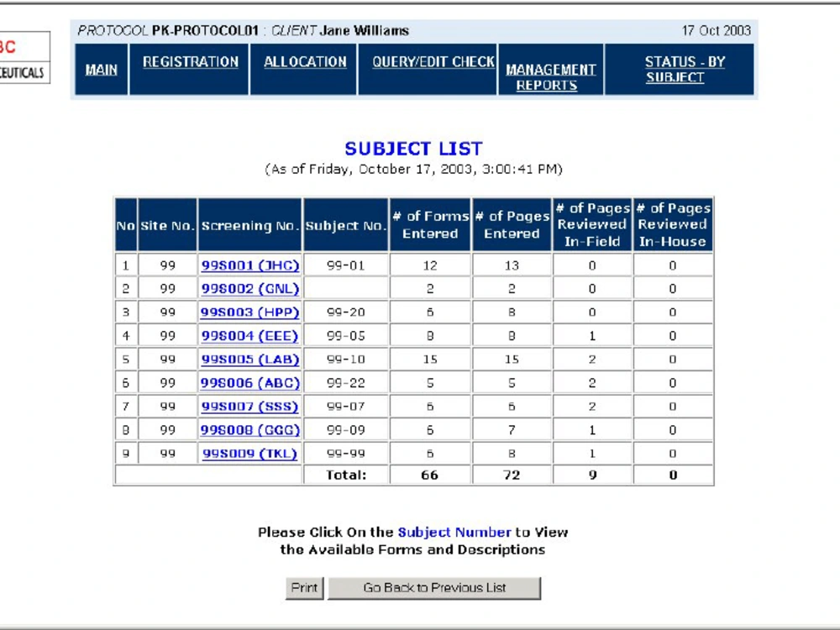Image resolution: width=840 pixels, height=630 pixels.
Task: Click the SUBJECT LIST heading
Action: coord(413,149)
